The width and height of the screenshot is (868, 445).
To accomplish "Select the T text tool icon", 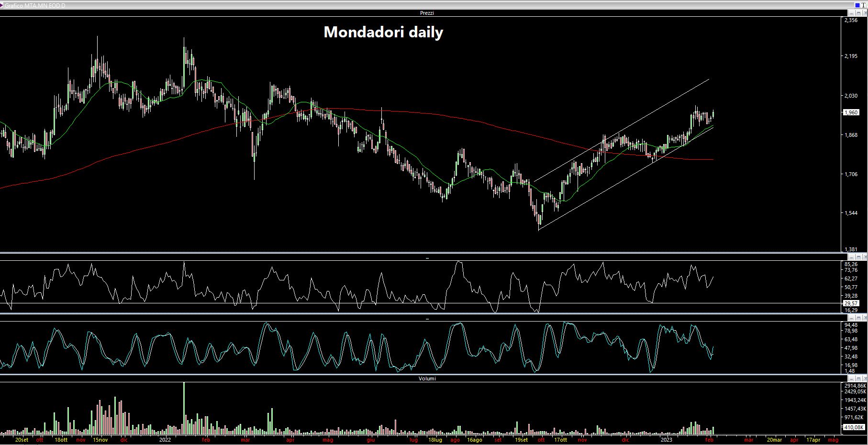I will 864,5.
